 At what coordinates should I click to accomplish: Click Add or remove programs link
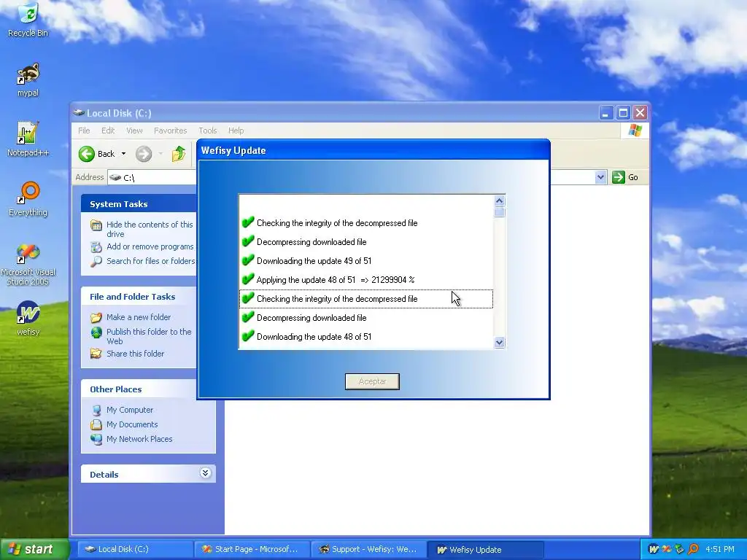coord(150,246)
